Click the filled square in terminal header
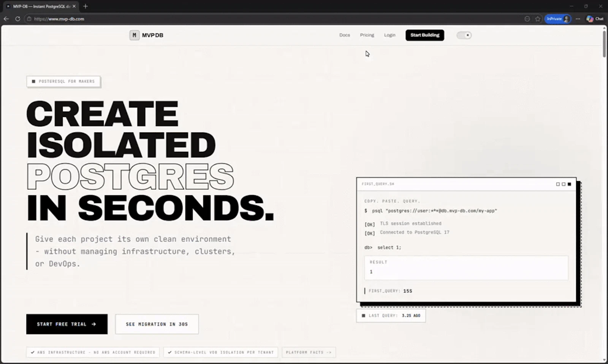 (569, 184)
